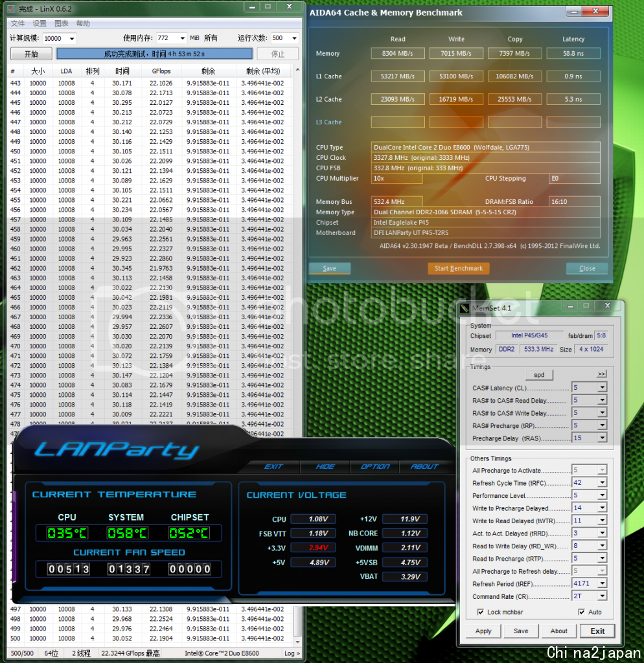644x663 pixels.
Task: Toggle the Lock mchbar checkbox
Action: click(480, 612)
